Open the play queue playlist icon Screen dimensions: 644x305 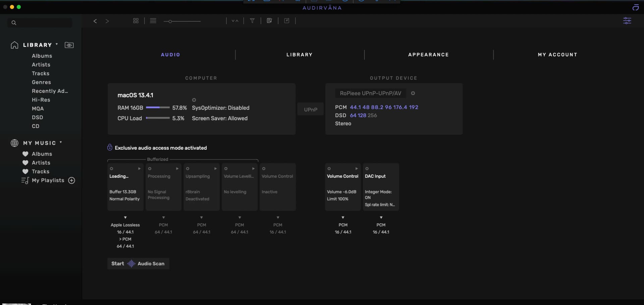tap(269, 21)
